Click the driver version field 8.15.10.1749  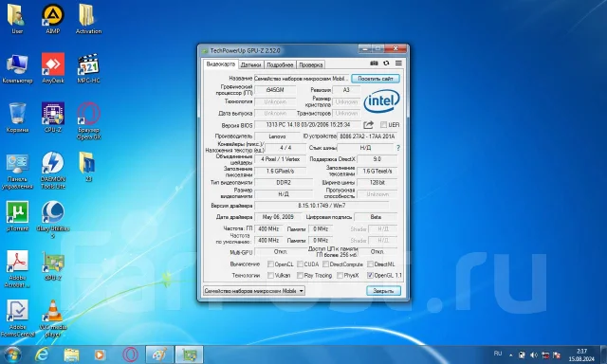(322, 206)
